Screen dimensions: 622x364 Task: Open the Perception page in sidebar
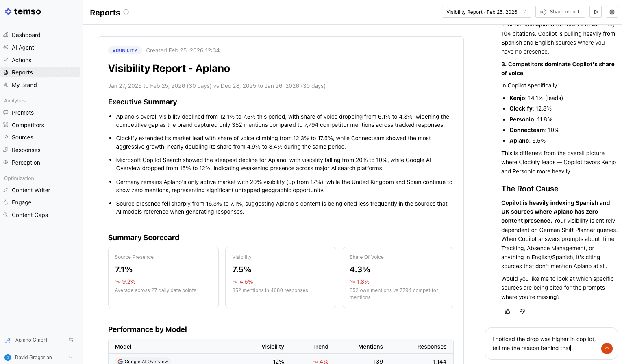click(26, 162)
